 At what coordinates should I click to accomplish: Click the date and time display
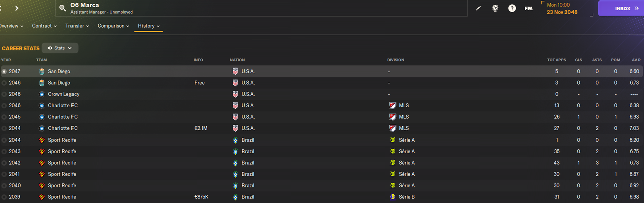click(x=562, y=8)
